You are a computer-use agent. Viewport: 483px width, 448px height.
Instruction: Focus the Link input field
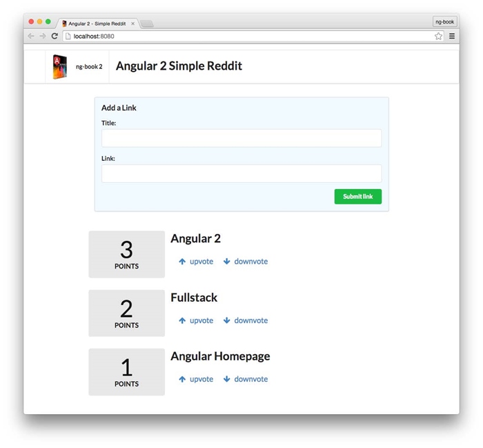[x=241, y=173]
